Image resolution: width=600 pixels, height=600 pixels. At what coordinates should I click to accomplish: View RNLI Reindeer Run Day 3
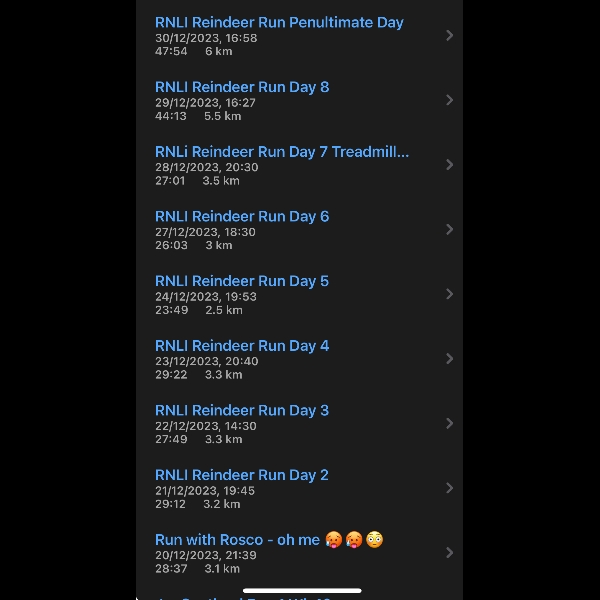pos(242,410)
